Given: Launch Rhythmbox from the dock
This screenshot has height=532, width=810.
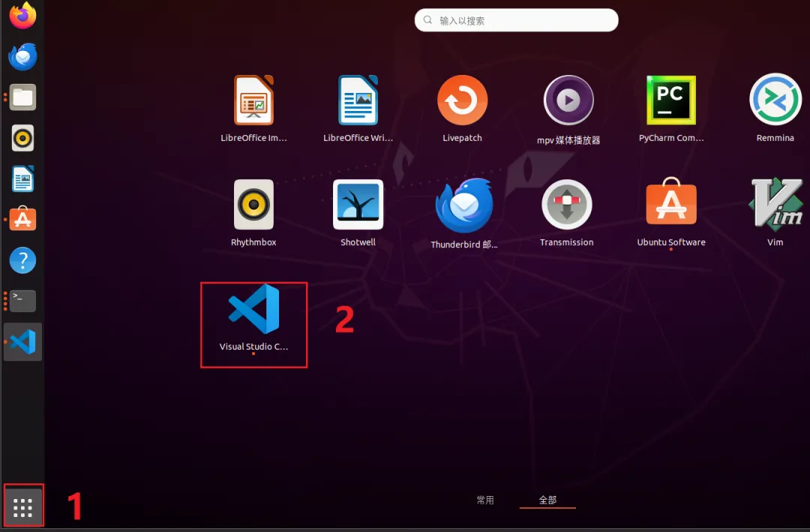Looking at the screenshot, I should [x=22, y=138].
